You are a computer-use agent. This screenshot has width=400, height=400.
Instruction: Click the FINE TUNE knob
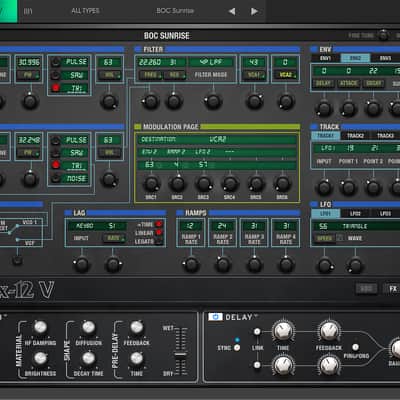[x=383, y=35]
